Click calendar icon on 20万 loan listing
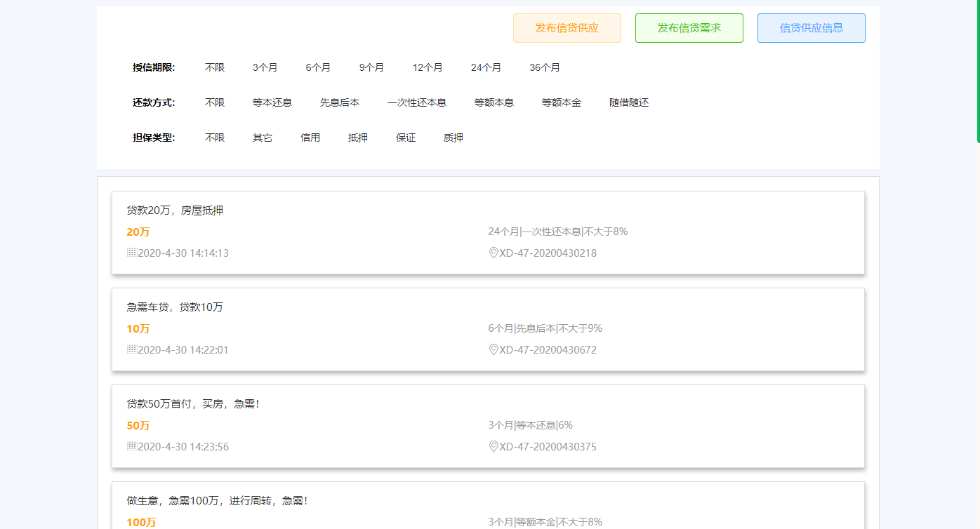 point(131,253)
